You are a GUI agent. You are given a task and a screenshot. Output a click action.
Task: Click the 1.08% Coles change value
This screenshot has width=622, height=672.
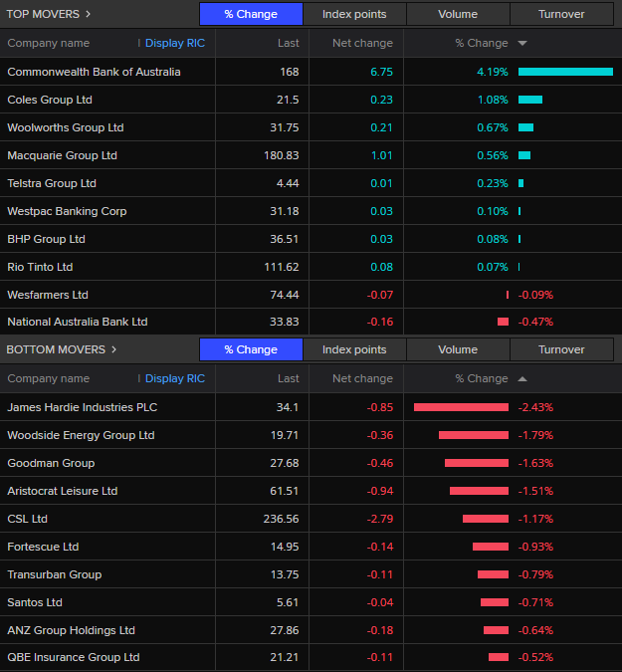tap(493, 100)
